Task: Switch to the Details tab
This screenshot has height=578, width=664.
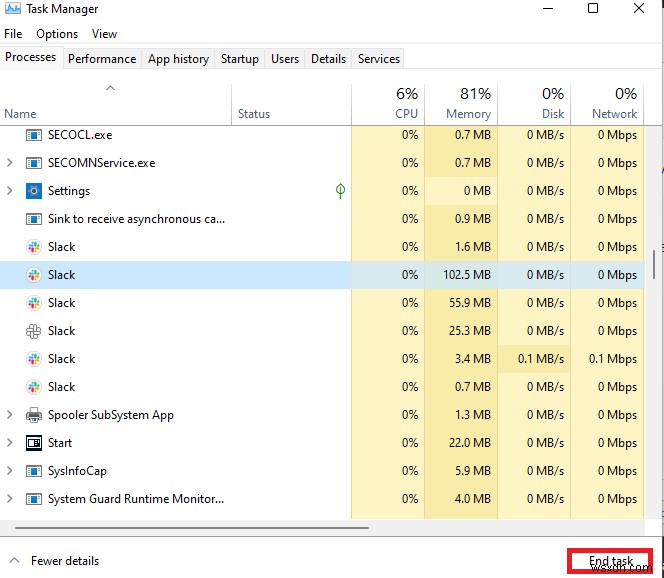Action: (x=329, y=58)
